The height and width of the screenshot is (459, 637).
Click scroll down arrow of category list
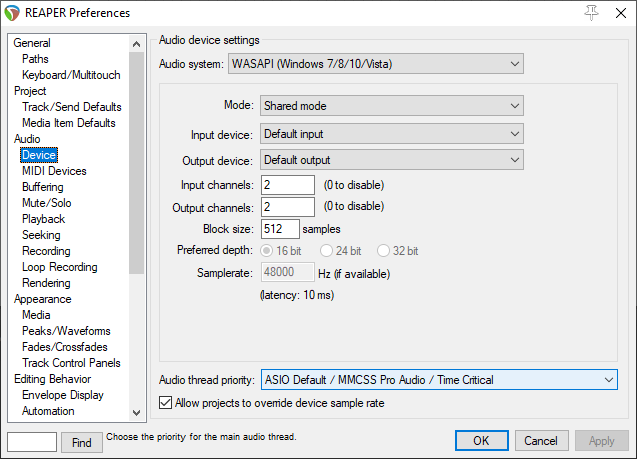(136, 413)
